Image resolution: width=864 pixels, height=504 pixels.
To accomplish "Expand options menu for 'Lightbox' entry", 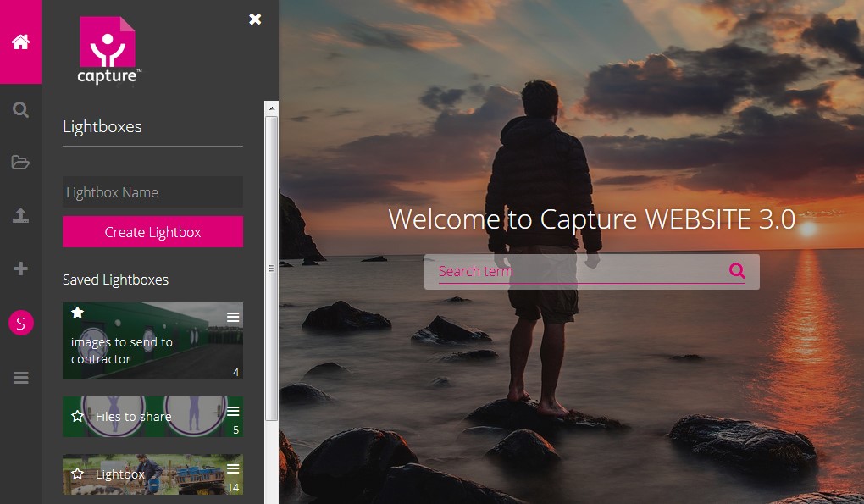I will point(233,468).
